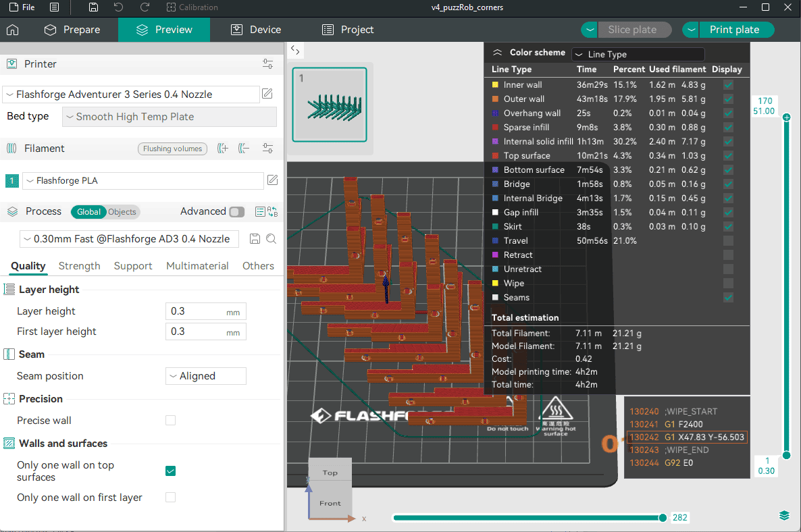
Task: Toggle Sparse infill display checkbox
Action: (x=729, y=127)
